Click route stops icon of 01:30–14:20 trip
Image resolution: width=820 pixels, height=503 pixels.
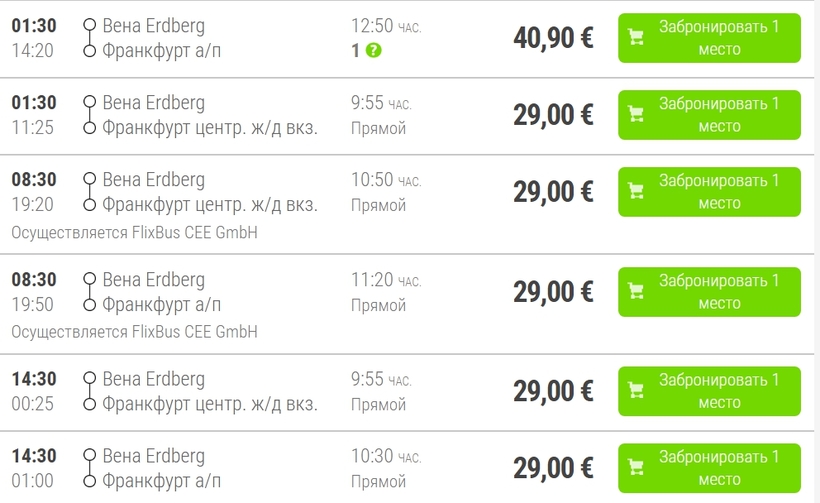point(90,38)
